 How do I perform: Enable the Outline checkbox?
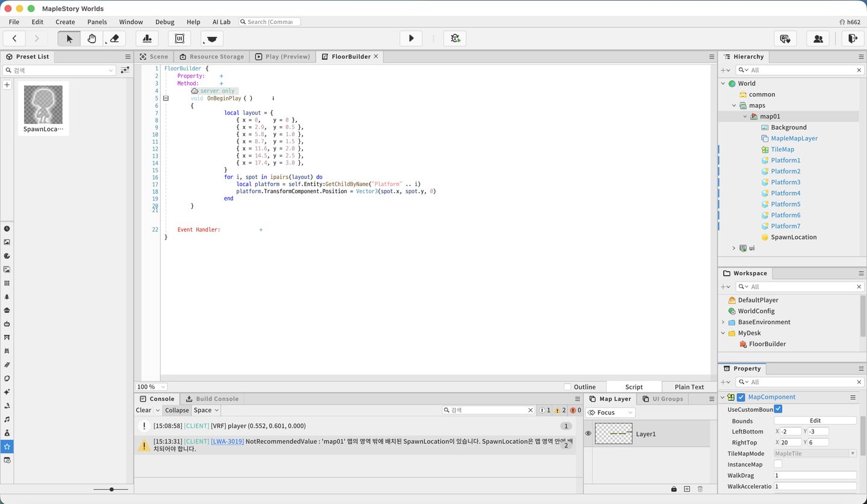tap(567, 387)
